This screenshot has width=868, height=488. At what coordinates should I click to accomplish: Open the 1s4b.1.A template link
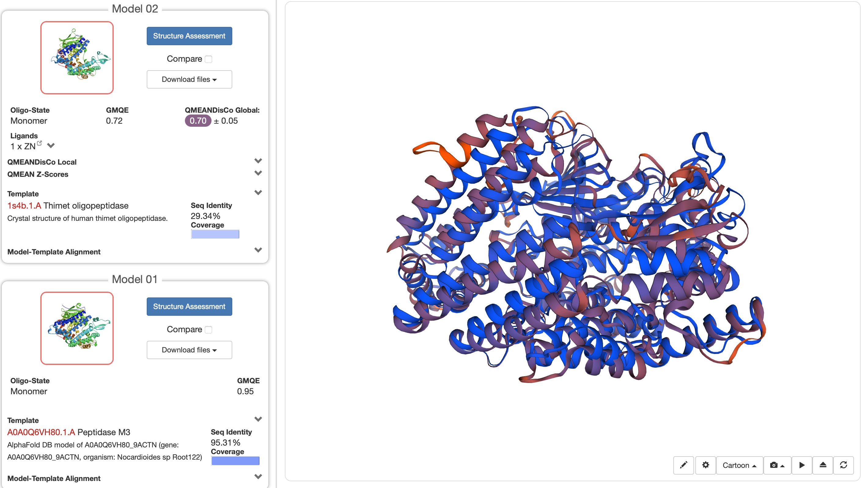24,206
